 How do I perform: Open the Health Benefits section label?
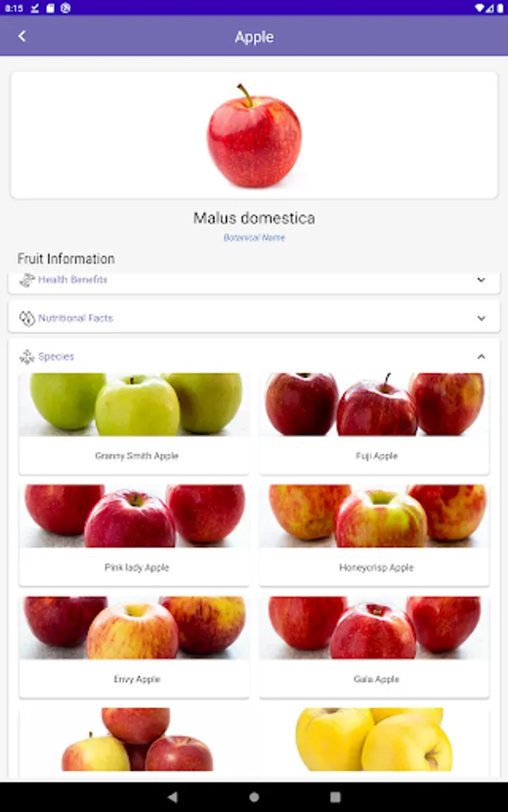coord(72,280)
